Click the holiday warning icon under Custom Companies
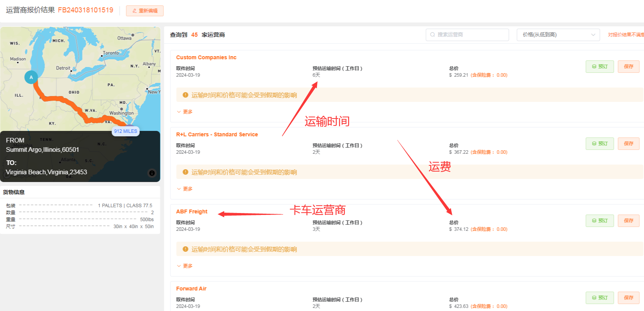644x311 pixels. [185, 95]
